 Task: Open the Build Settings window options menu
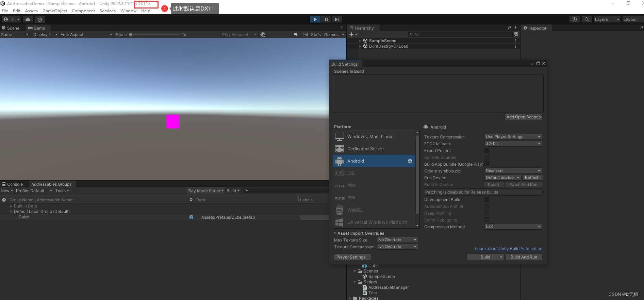coord(532,64)
